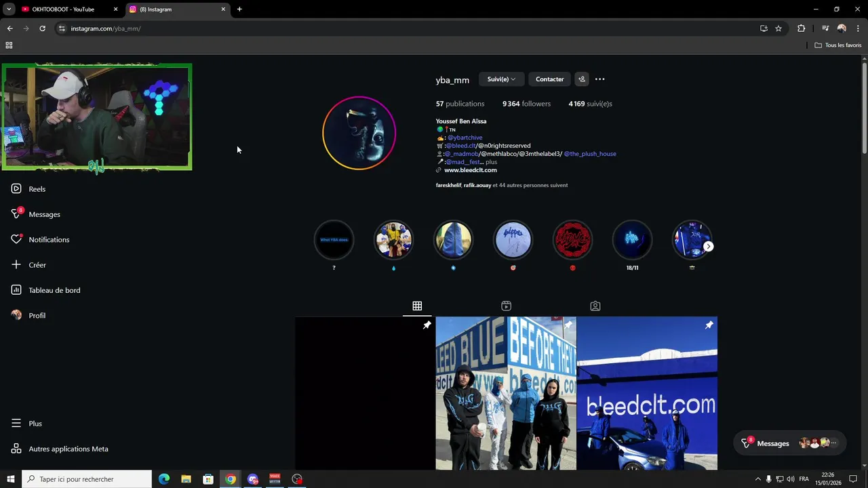
Task: Click similar accounts add-person icon
Action: click(x=582, y=79)
